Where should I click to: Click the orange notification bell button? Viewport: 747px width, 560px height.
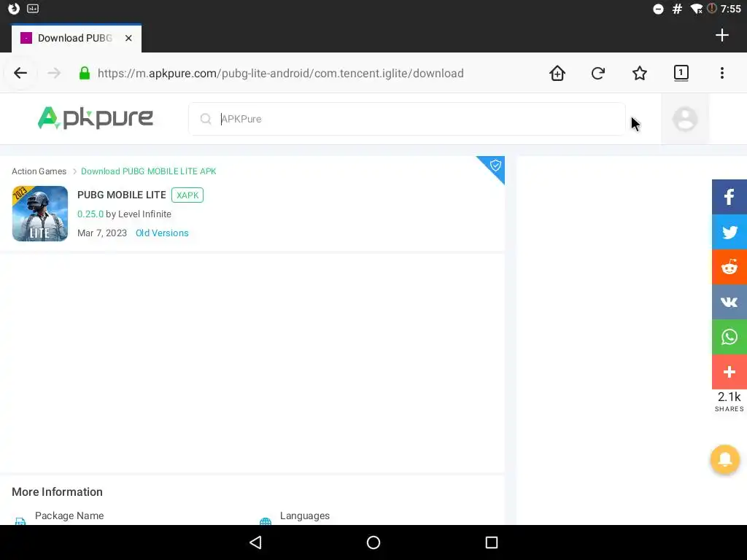tap(724, 459)
